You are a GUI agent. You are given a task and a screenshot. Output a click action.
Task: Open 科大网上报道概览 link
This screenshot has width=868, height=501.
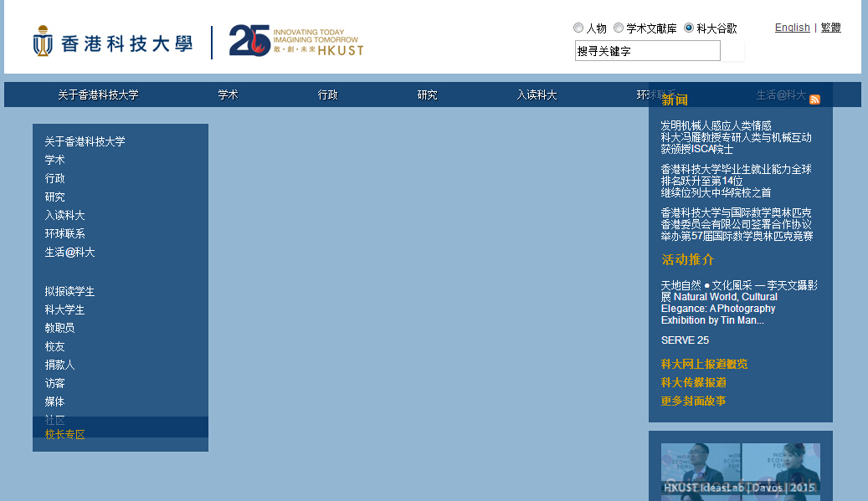(x=704, y=365)
